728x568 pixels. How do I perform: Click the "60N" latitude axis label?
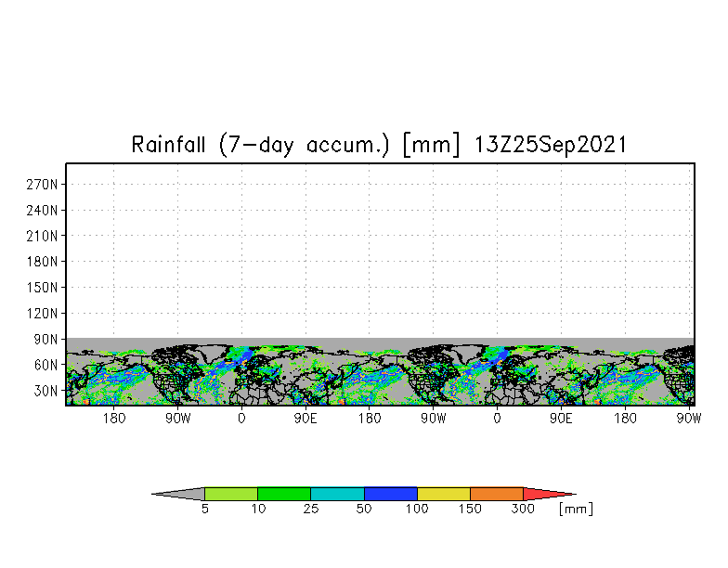45,366
